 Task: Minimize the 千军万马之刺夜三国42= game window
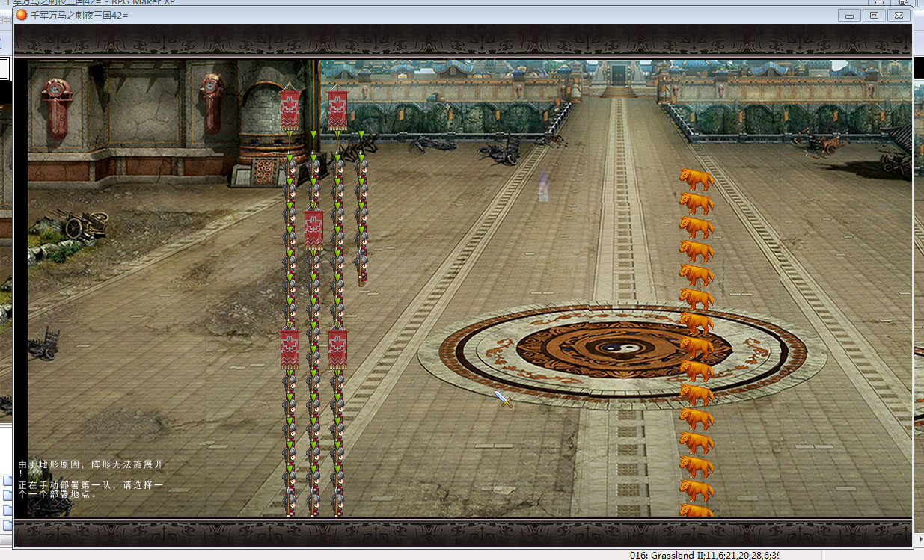pos(849,15)
